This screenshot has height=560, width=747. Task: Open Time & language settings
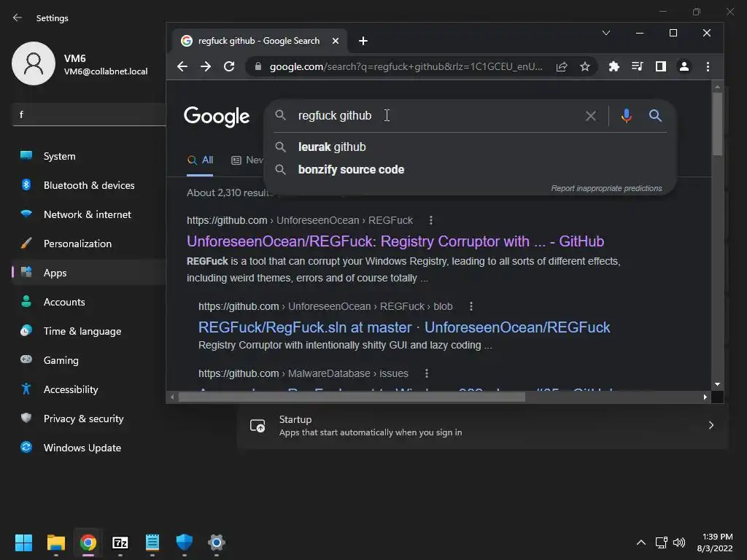(x=88, y=331)
